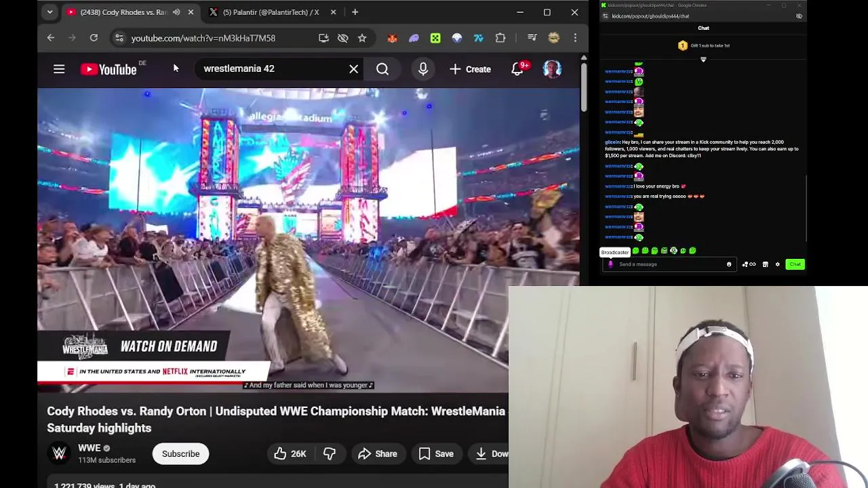The height and width of the screenshot is (488, 868).
Task: Like the video with 26K thumbs up
Action: click(x=290, y=454)
